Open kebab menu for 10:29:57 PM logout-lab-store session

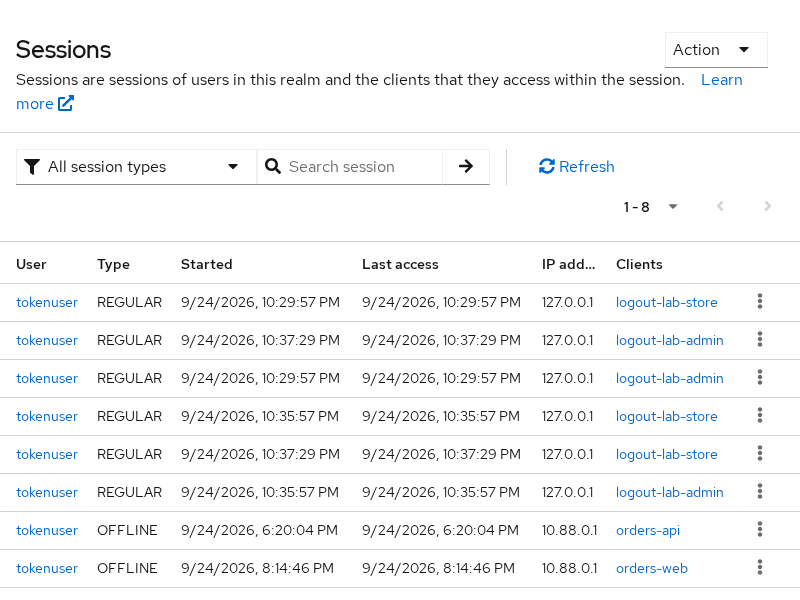pyautogui.click(x=760, y=302)
